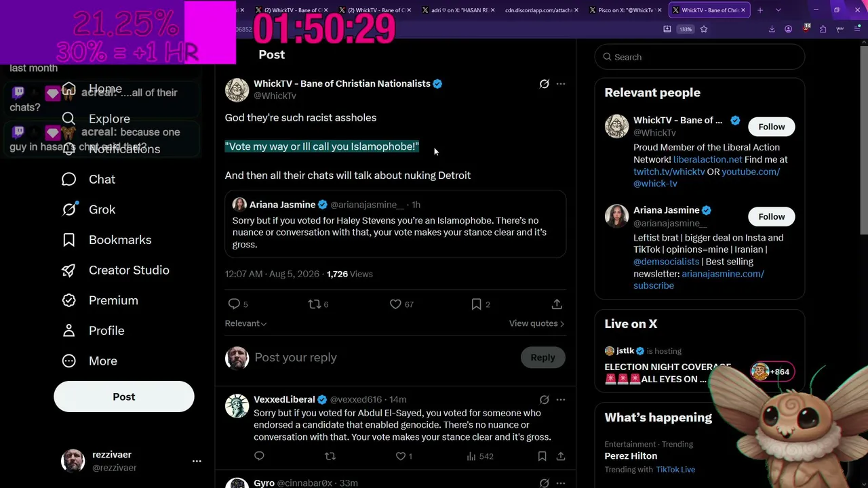Viewport: 868px width, 488px height.
Task: Open the liberalaction.net link in bio
Action: tap(707, 159)
